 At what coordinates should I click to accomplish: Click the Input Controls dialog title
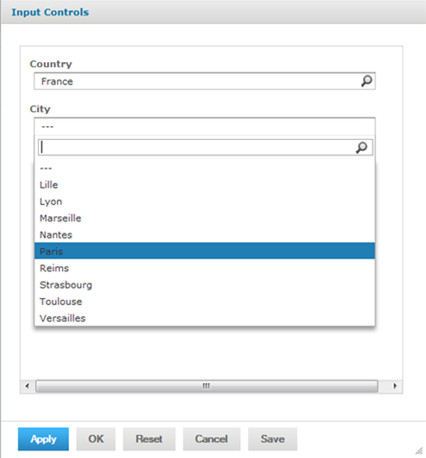50,12
